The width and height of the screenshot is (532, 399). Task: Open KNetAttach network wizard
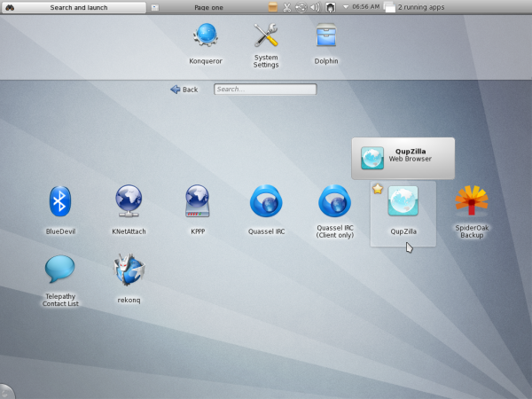click(129, 209)
